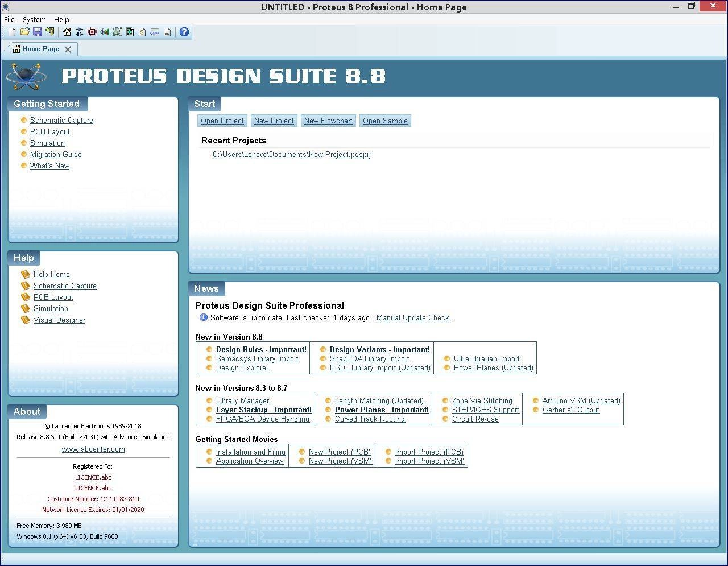Visit the www.labcenter.com link
Image resolution: width=728 pixels, height=566 pixels.
point(93,449)
